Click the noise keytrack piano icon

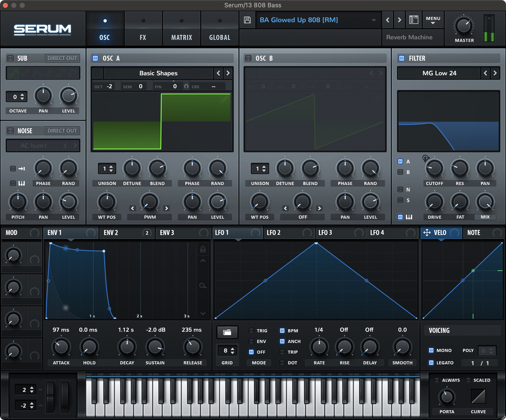(22, 183)
